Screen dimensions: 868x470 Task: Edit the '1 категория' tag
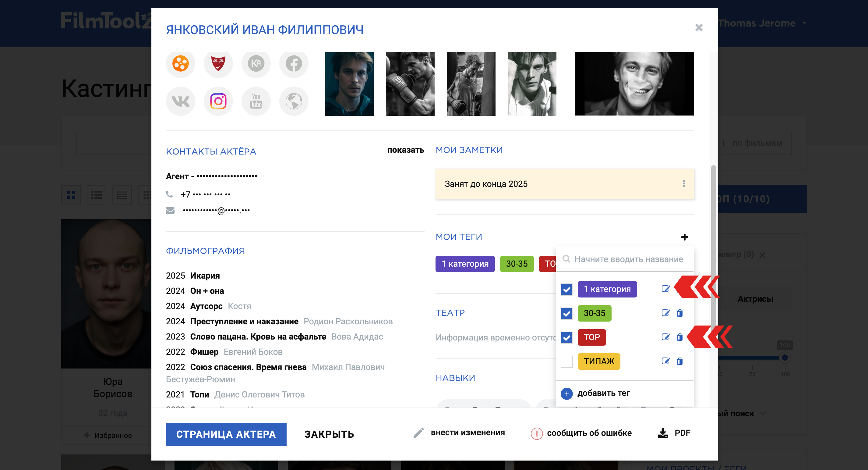point(665,289)
